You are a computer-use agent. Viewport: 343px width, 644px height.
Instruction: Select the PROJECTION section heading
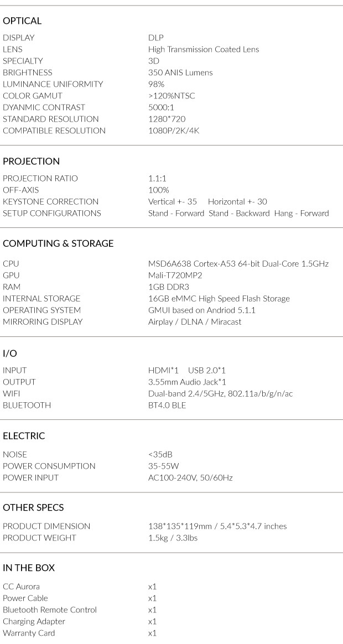(31, 162)
